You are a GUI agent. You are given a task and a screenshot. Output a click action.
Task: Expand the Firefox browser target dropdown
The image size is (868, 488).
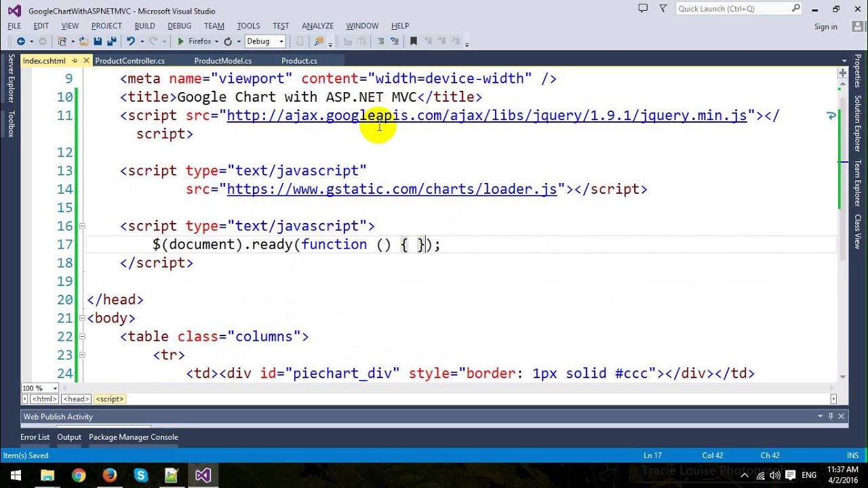click(x=216, y=42)
